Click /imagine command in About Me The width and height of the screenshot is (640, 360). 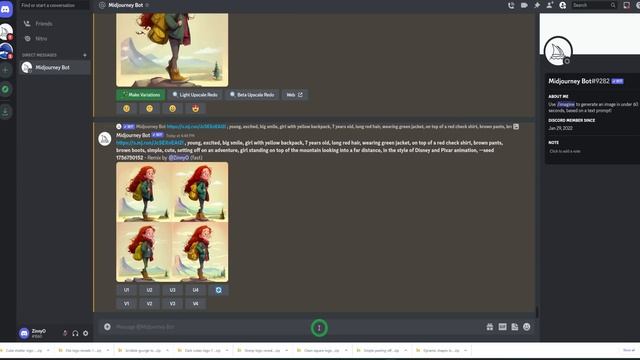(566, 104)
